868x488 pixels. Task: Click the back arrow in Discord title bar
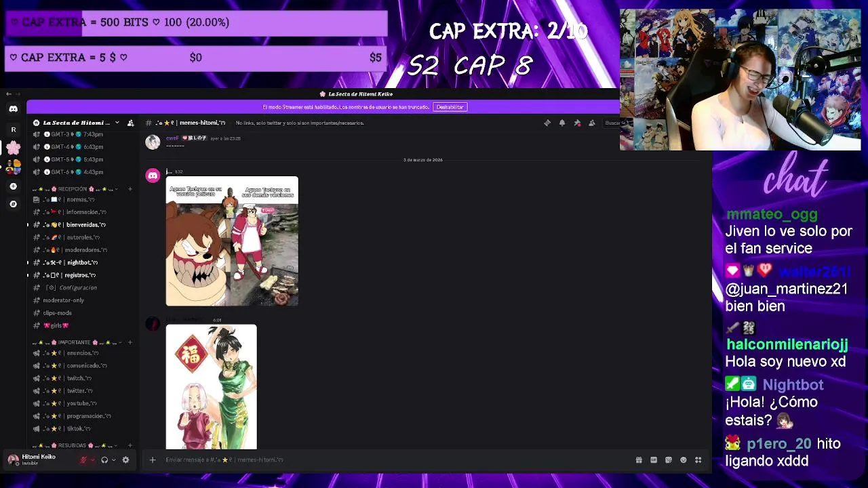point(7,94)
